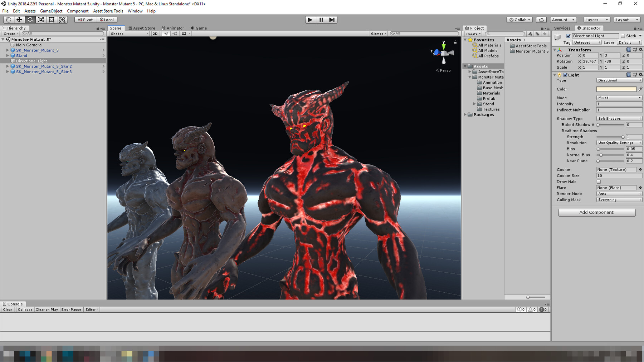Toggle Error Pause in console

(x=71, y=309)
